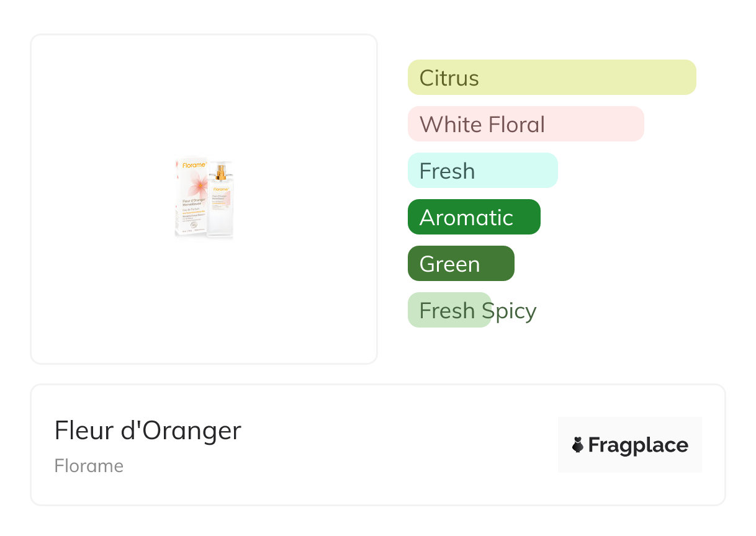
Task: Select the White Floral accord bar
Action: click(x=525, y=124)
